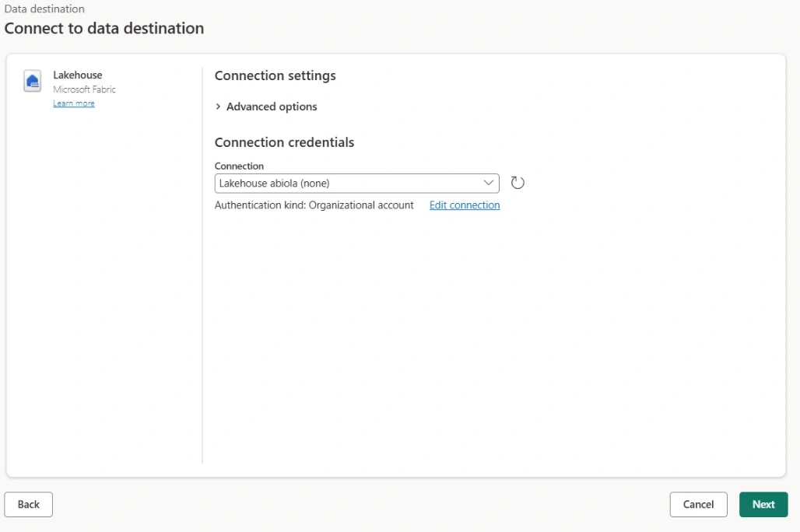Proceed with the green Next button
Screen dimensions: 800x532
click(x=763, y=504)
